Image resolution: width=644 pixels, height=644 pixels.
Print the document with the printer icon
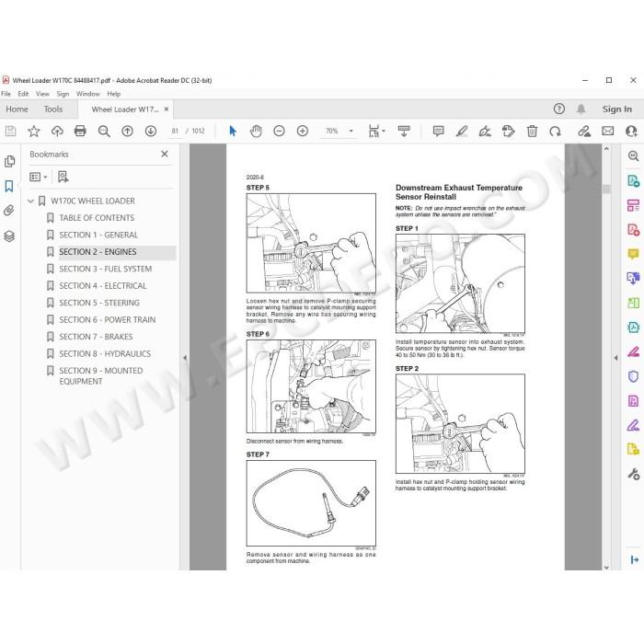click(x=80, y=131)
